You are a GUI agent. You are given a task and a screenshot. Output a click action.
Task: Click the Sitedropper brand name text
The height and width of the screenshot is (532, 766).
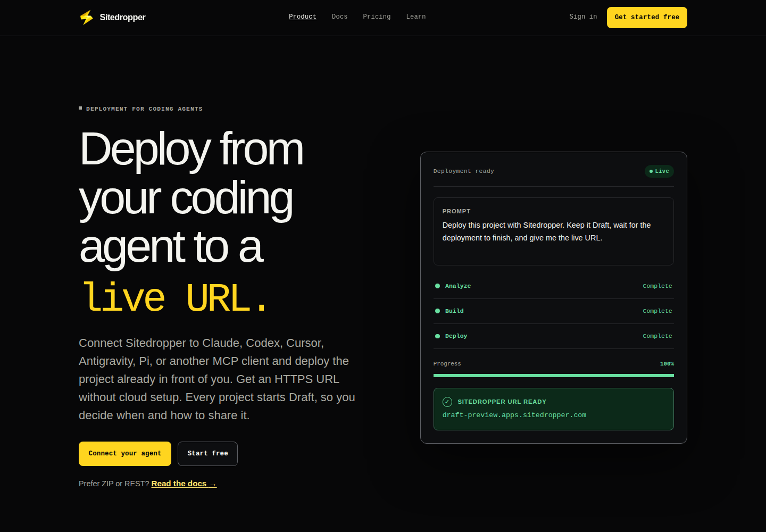coord(122,18)
